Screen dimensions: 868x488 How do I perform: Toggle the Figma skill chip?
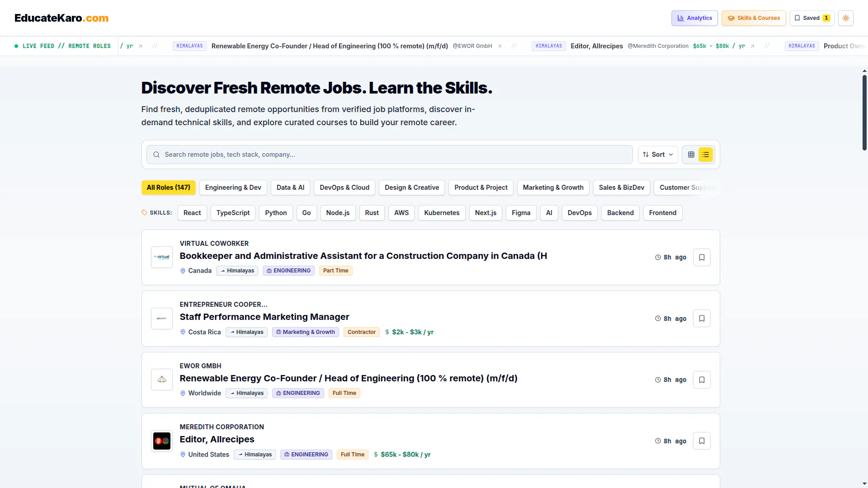coord(521,213)
